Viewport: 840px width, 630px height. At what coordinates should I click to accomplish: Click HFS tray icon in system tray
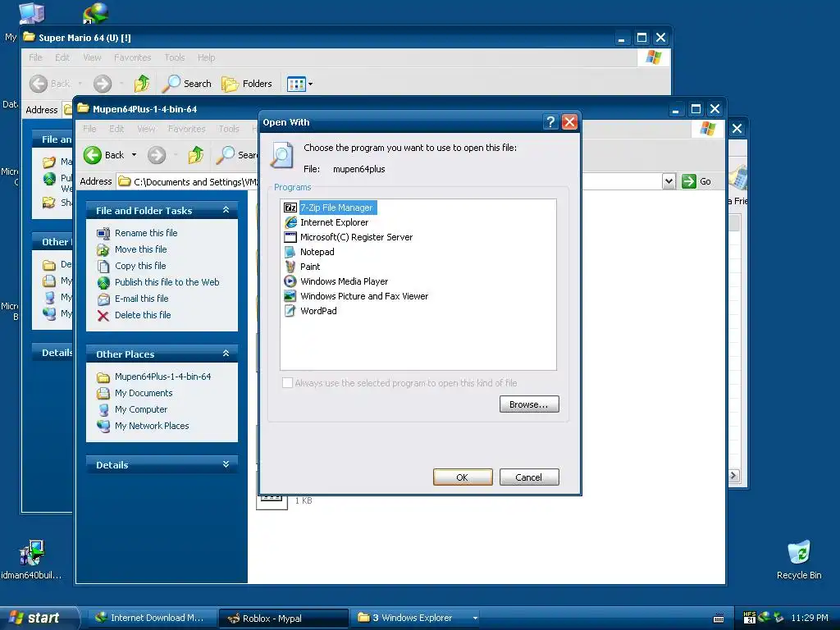[749, 618]
